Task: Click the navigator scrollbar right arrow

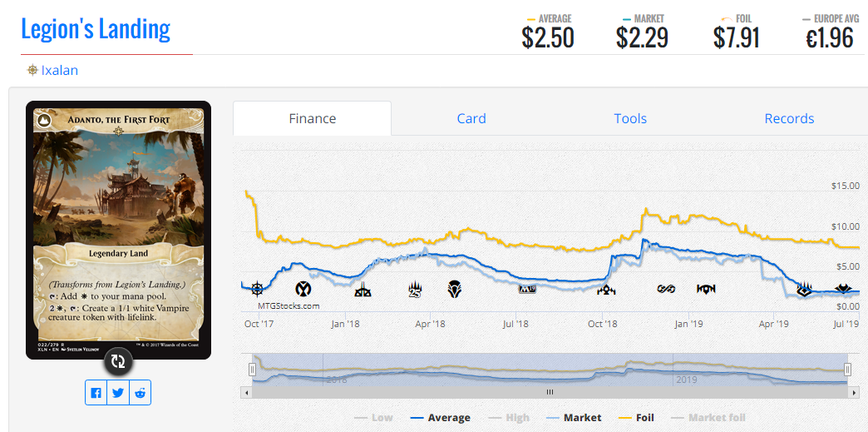Action: 854,392
